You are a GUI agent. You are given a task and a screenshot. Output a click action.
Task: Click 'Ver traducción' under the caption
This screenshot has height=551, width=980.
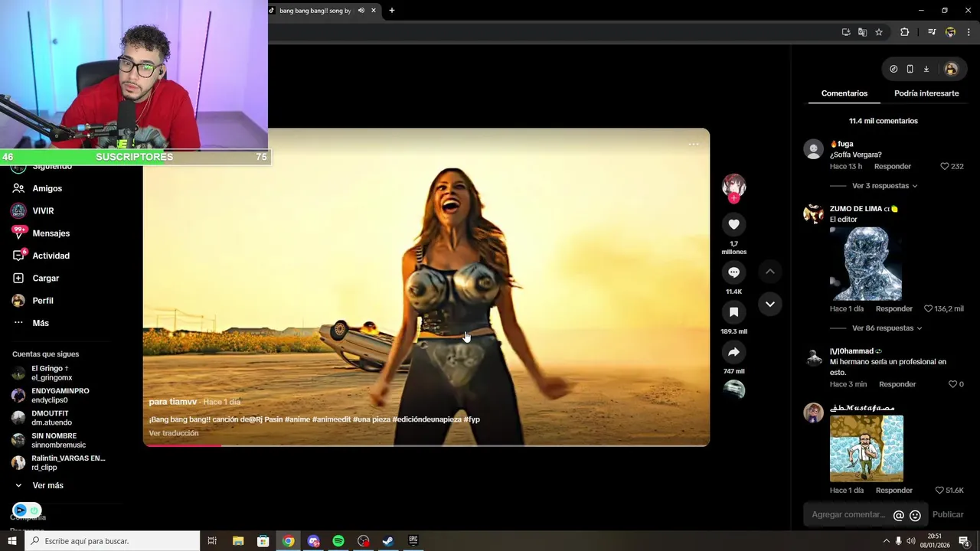(x=174, y=433)
